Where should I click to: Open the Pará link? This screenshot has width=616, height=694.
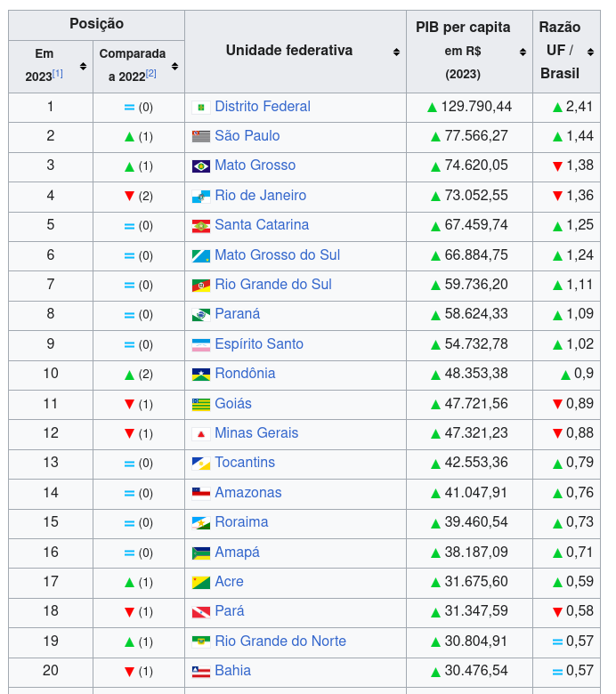[230, 611]
